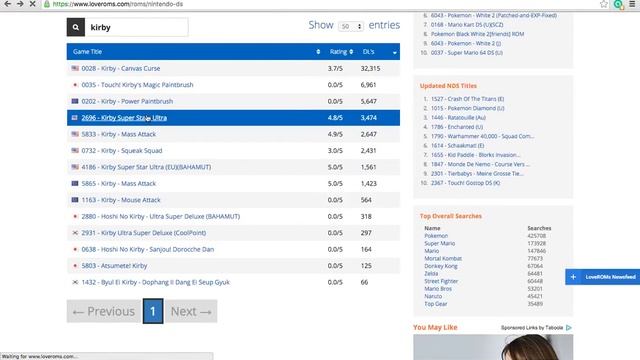Sort by Game Title using its sort arrows
The width and height of the screenshot is (640, 360).
318,52
